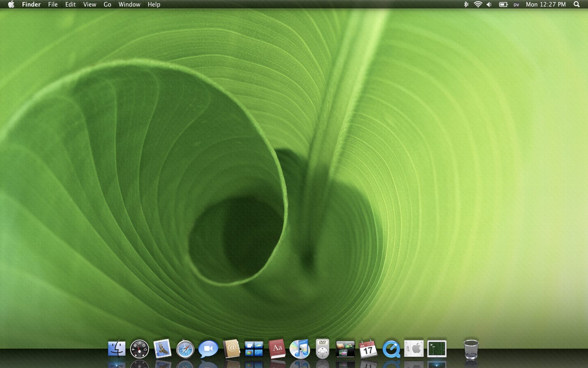Open the Apple menu
The height and width of the screenshot is (368, 588).
point(11,4)
